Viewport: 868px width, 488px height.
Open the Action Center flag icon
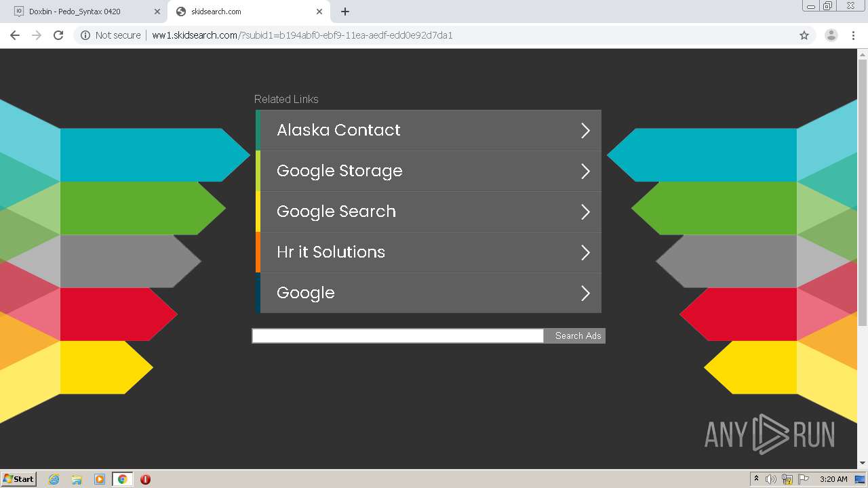point(804,479)
